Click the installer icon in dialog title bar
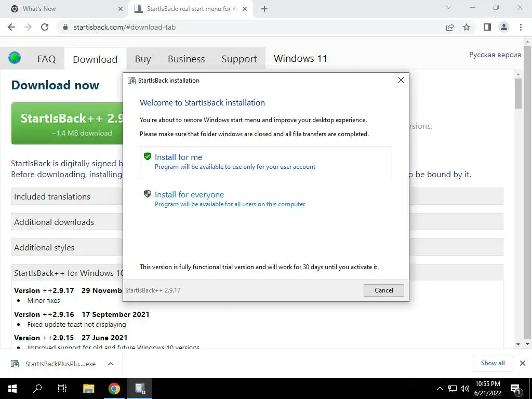 tap(131, 81)
